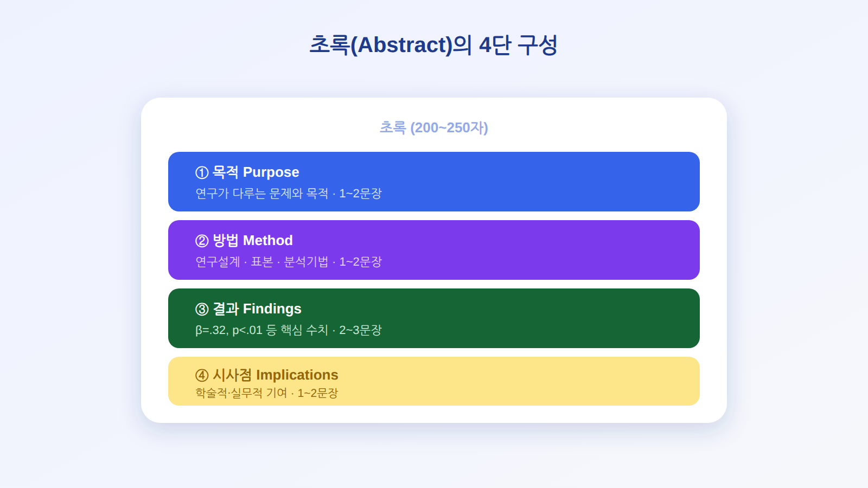Screen dimensions: 868x488
Task: Click the 초록 (200~250자) card heading
Action: (434, 127)
